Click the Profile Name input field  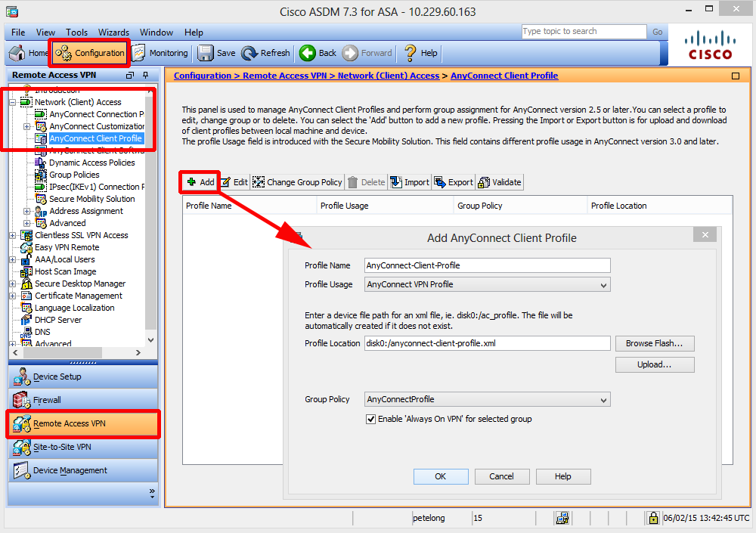[488, 265]
